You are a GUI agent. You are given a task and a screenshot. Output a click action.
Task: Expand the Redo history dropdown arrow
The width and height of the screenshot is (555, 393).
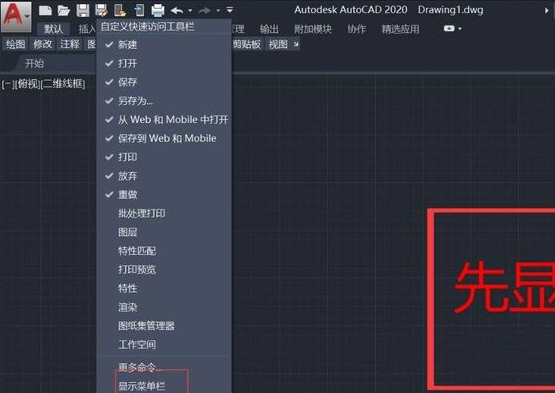(218, 11)
